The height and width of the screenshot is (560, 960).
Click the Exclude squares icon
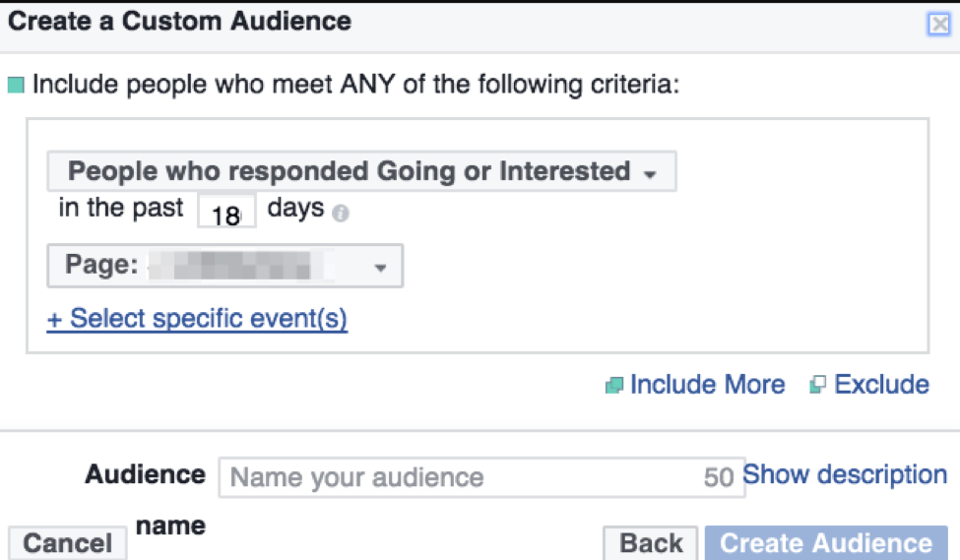pyautogui.click(x=817, y=386)
